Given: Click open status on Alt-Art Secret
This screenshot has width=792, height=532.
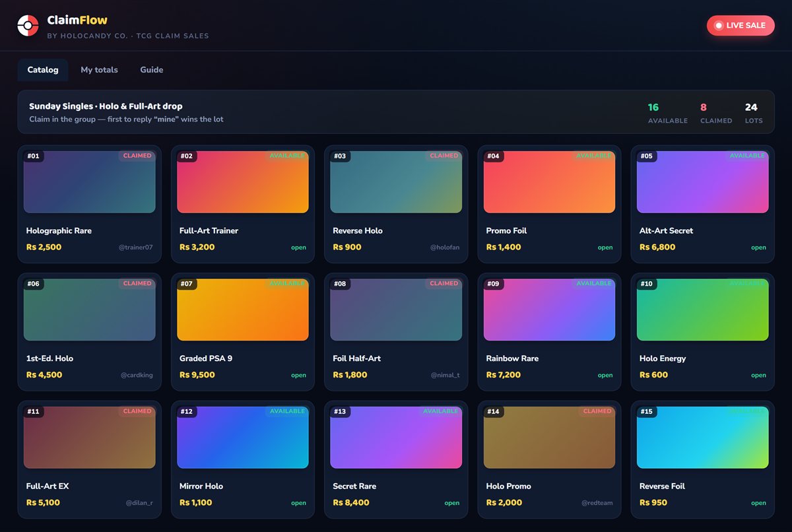Looking at the screenshot, I should click(759, 248).
